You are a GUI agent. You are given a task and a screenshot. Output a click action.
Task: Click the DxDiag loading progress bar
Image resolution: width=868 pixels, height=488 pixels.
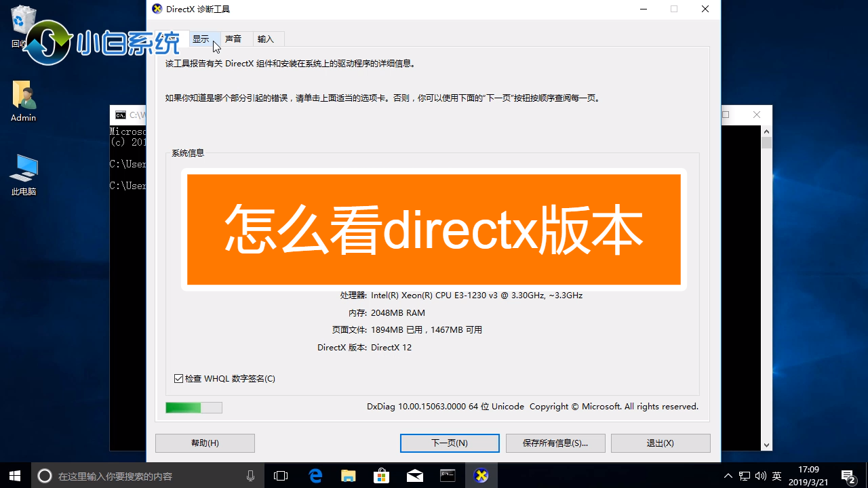[194, 407]
